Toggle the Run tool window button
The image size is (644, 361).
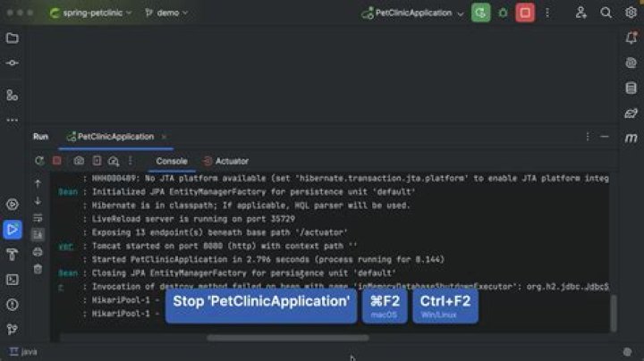13,230
